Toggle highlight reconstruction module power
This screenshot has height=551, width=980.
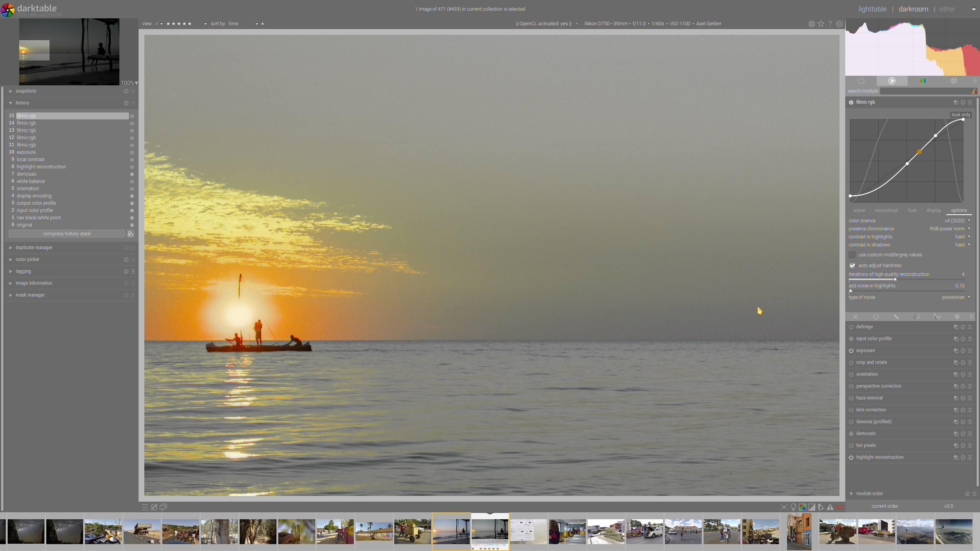click(851, 457)
